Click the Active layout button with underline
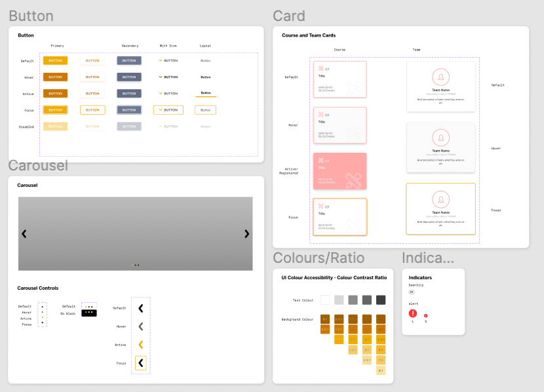Viewport: 544px width, 392px height. pos(206,94)
